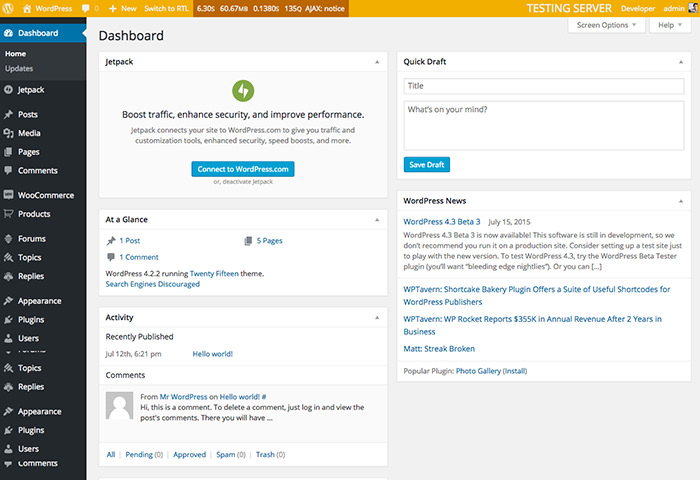Click the Posts pushpin icon in sidebar
700x480 pixels.
[9, 115]
